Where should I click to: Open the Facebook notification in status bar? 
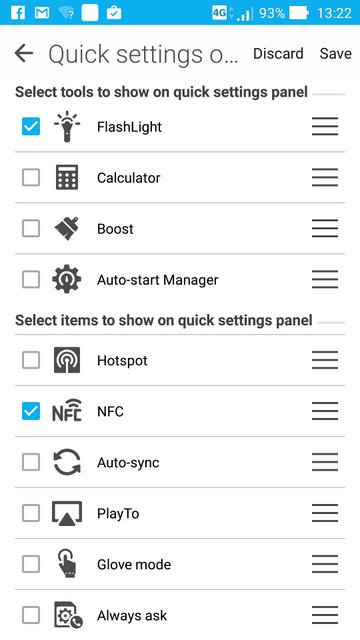pos(18,13)
